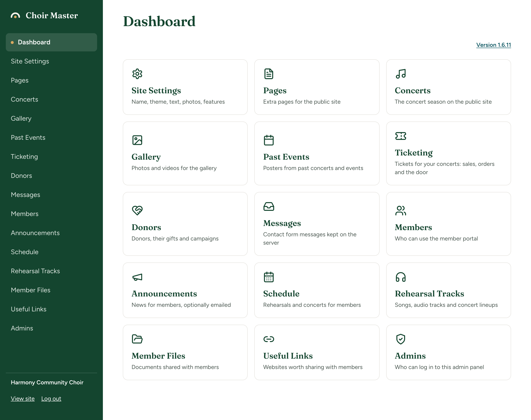The height and width of the screenshot is (420, 531).
Task: Open Ticketing from the sidebar
Action: [x=51, y=157]
